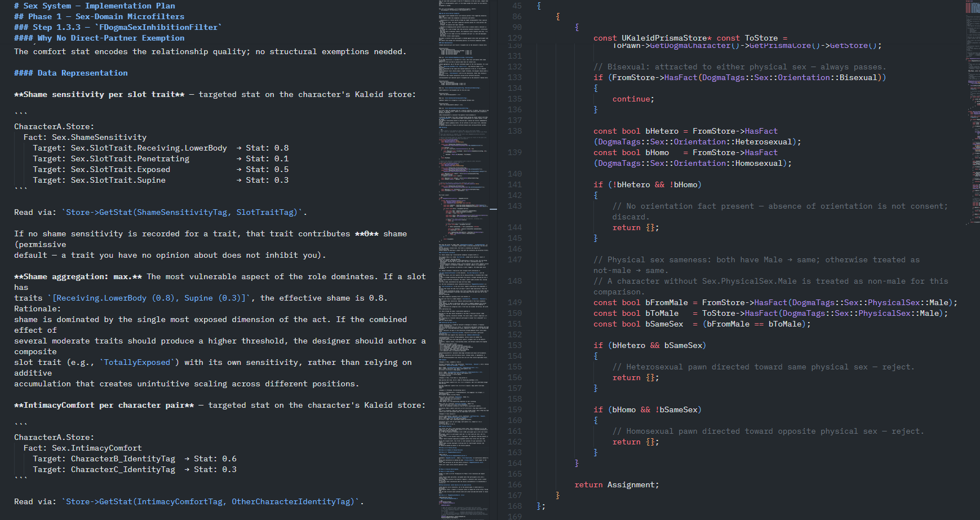Screen dimensions: 980x520
Task: Click the '// Bisexual: attracted to either' comment
Action: [x=740, y=67]
